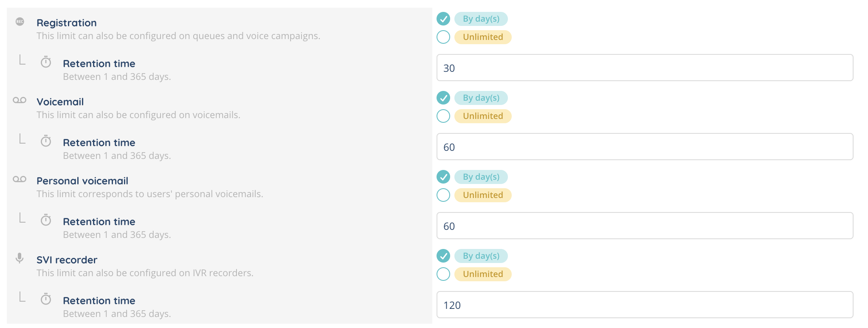Viewport: 868px width, 328px height.
Task: Click SVI recorder retention field showing 120
Action: [645, 305]
